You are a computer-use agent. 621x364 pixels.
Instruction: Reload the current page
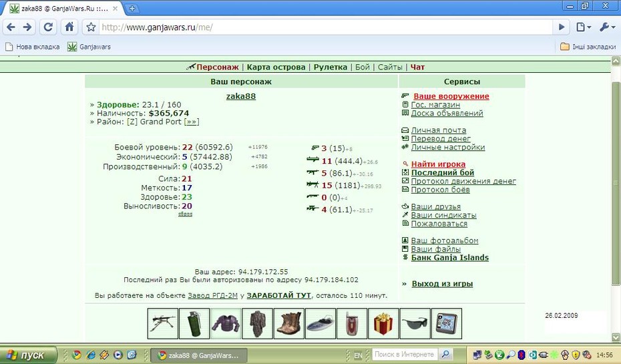(48, 27)
